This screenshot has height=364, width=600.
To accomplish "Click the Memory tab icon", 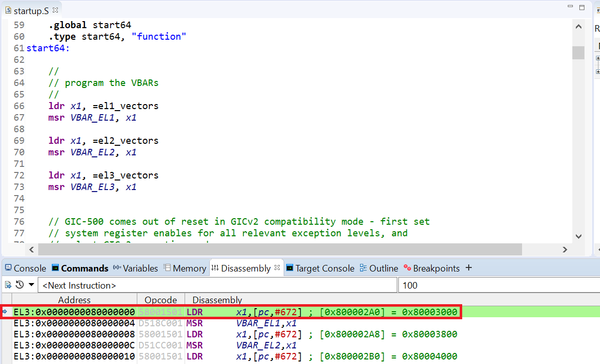I will point(167,268).
